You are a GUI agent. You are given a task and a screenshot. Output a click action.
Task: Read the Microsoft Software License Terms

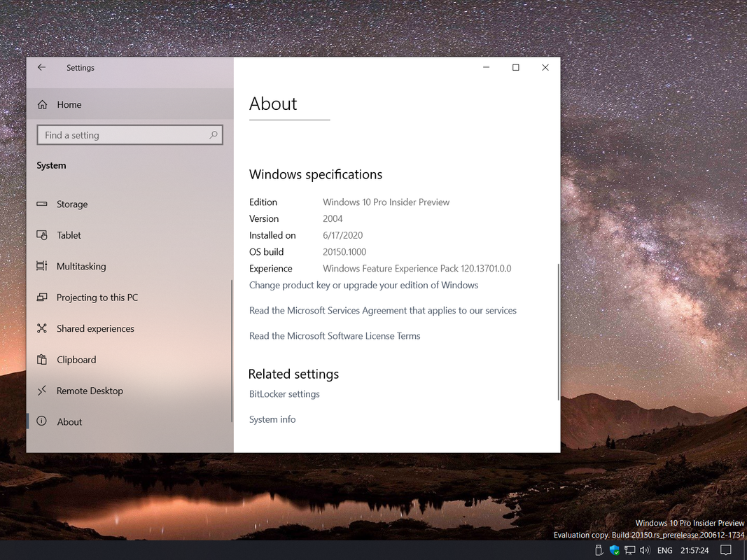pos(335,336)
